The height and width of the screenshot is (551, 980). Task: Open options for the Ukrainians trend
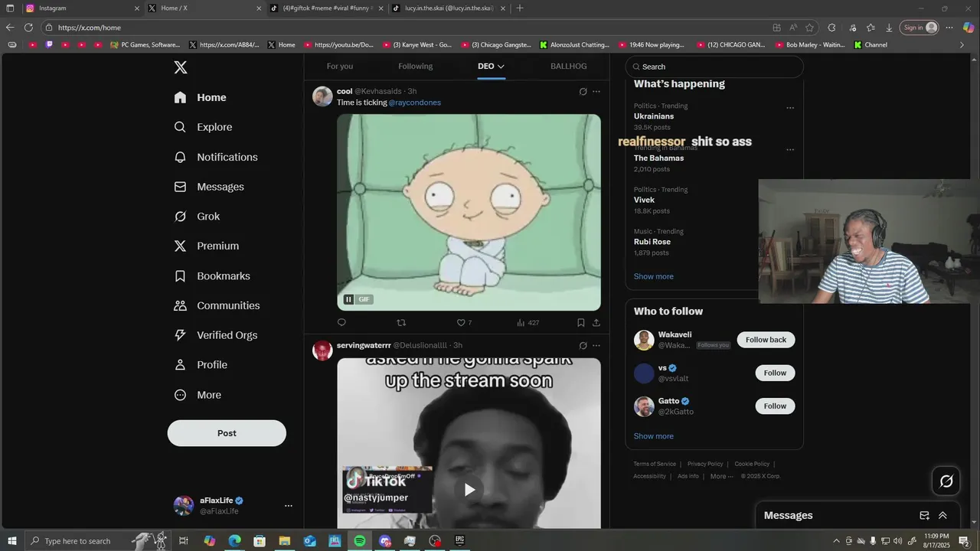790,108
